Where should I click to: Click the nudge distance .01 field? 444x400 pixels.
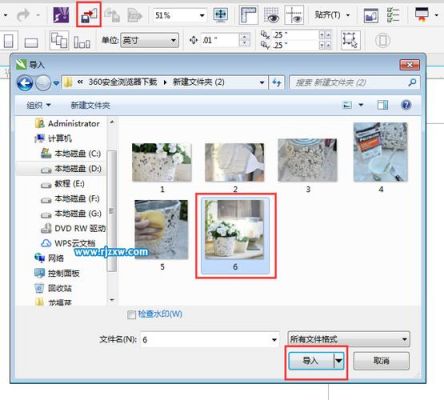[x=220, y=40]
